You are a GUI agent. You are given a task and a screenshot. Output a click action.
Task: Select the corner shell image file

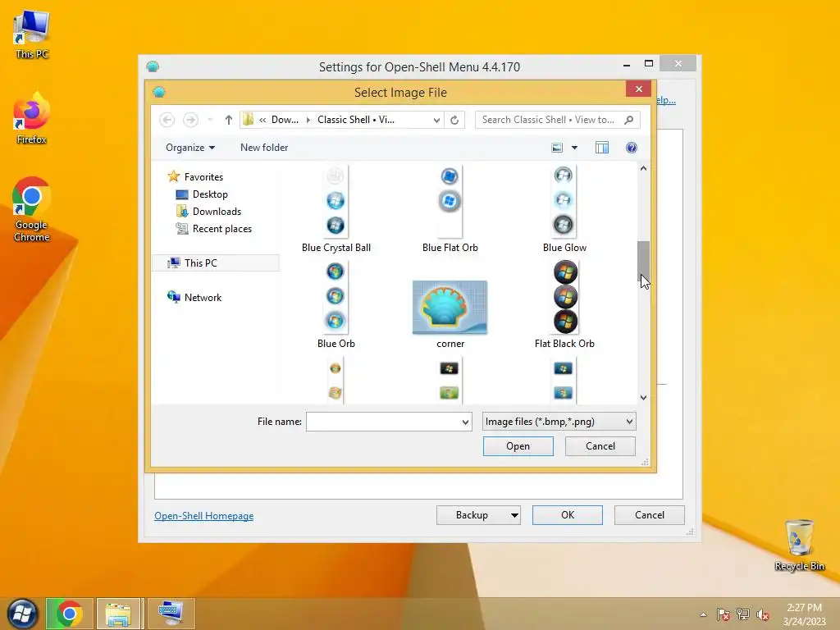450,314
